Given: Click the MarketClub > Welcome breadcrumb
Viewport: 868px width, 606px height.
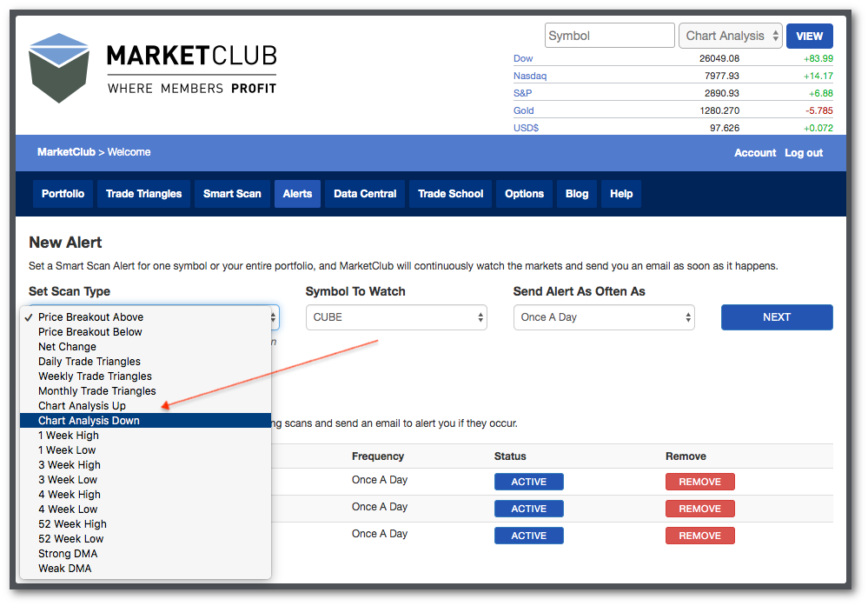Looking at the screenshot, I should tap(94, 152).
